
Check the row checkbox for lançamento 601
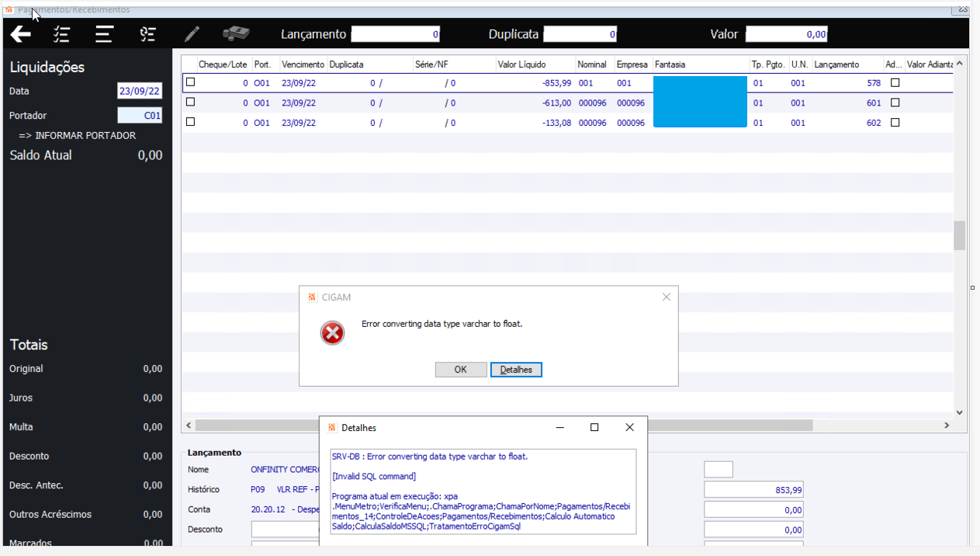pos(190,102)
